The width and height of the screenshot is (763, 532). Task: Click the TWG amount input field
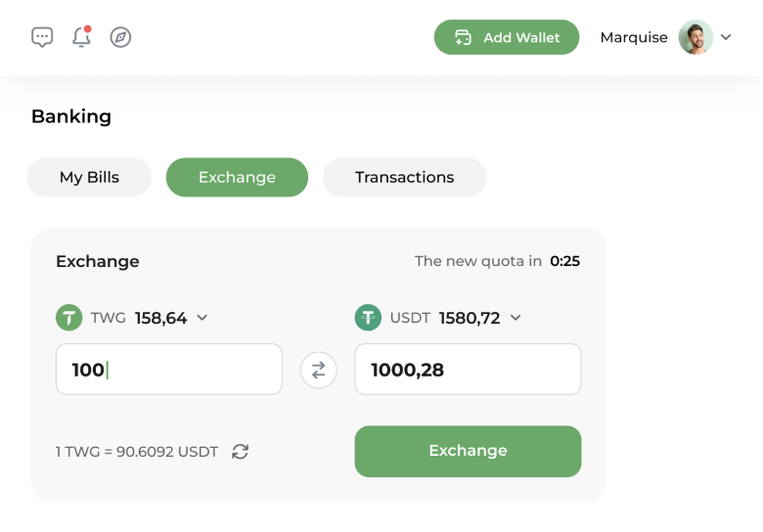(x=168, y=370)
